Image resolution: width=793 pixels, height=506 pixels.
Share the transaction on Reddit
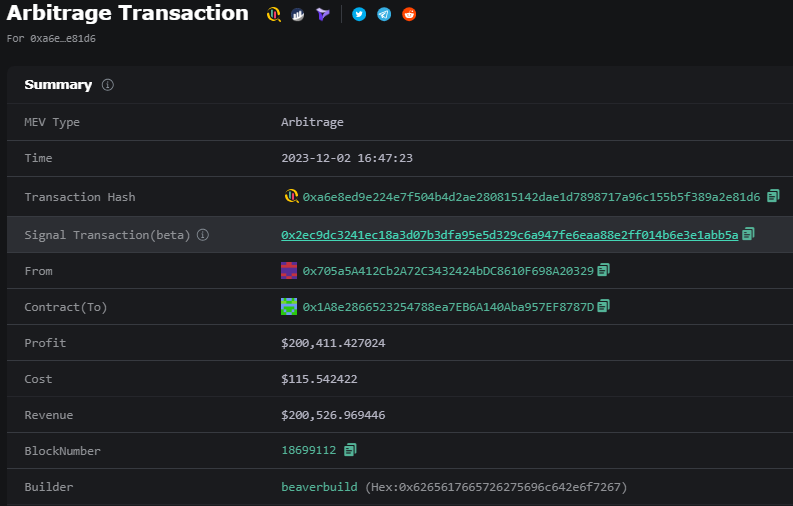tap(409, 14)
